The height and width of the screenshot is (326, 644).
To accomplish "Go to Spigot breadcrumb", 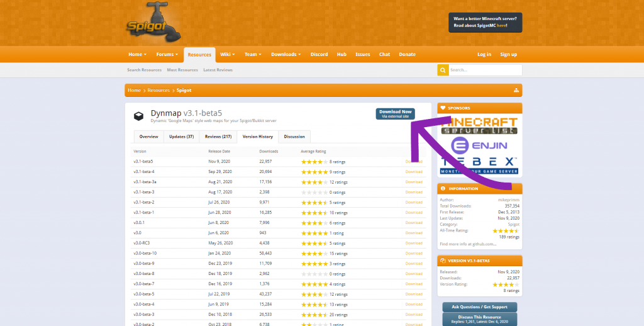I will point(184,91).
